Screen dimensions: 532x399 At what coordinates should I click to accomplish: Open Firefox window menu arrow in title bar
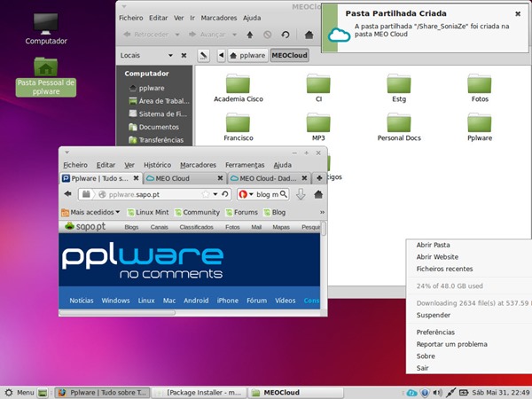coord(66,153)
